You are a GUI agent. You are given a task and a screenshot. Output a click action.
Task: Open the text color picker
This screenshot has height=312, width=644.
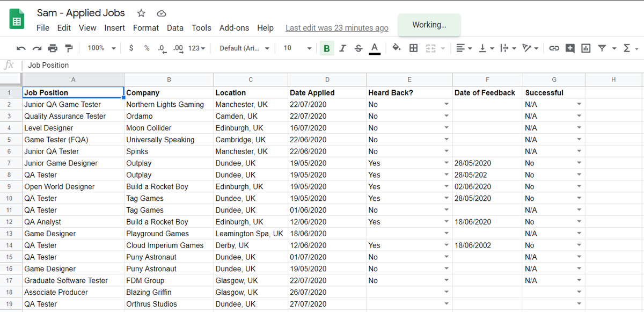pos(375,48)
